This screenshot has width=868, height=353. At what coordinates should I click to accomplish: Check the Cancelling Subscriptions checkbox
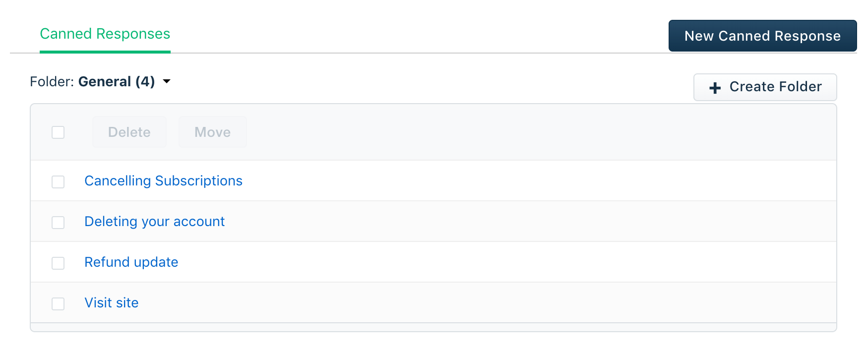(x=58, y=182)
